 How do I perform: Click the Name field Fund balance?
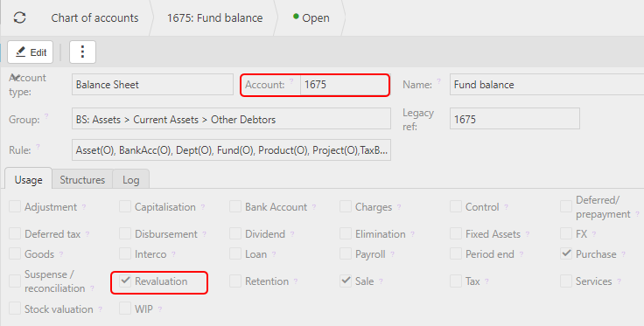547,85
